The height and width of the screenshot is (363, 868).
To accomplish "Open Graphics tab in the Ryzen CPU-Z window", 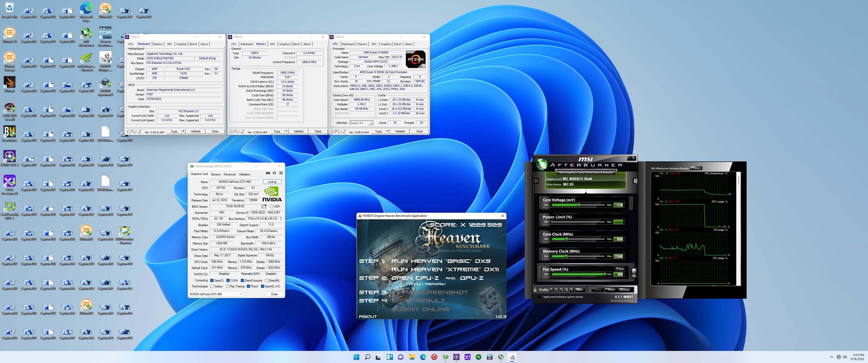I will click(x=386, y=44).
